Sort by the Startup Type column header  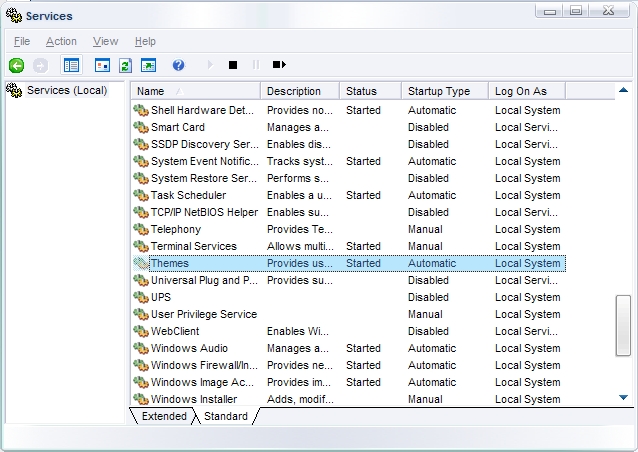pos(444,91)
